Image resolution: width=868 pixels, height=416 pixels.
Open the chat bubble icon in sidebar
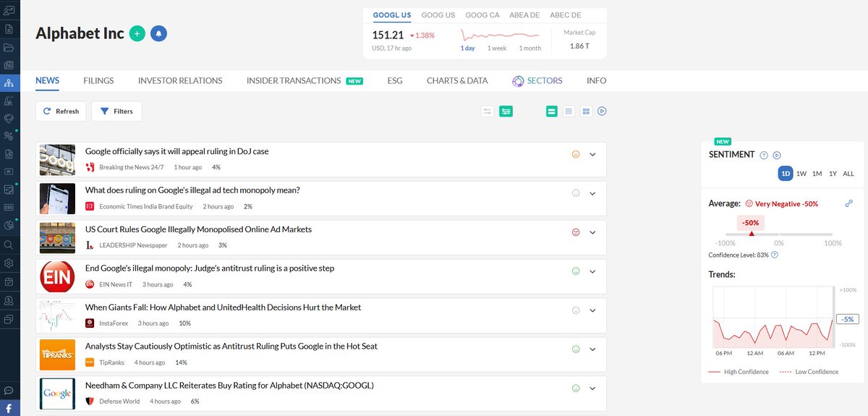(x=9, y=391)
